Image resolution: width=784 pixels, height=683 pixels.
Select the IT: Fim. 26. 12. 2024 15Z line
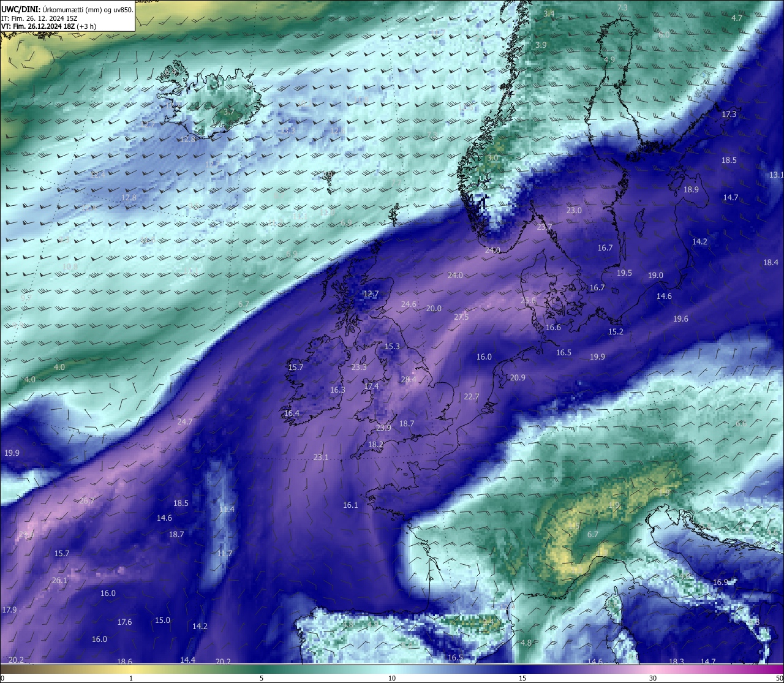(x=39, y=18)
